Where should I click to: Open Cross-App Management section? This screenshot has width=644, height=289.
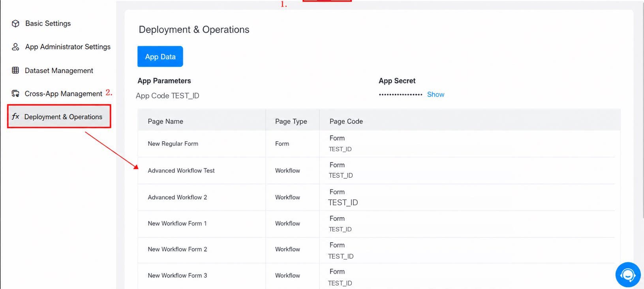(63, 94)
